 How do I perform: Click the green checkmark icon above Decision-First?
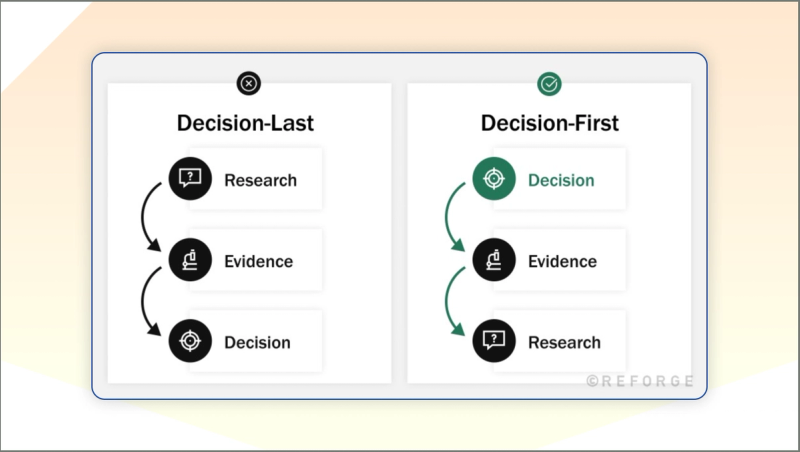pos(549,84)
